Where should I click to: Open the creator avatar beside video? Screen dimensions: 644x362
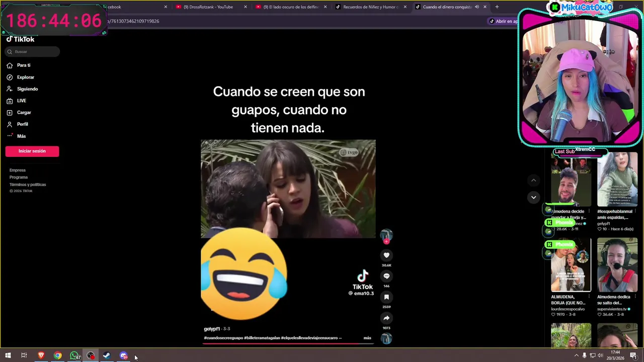point(386,235)
